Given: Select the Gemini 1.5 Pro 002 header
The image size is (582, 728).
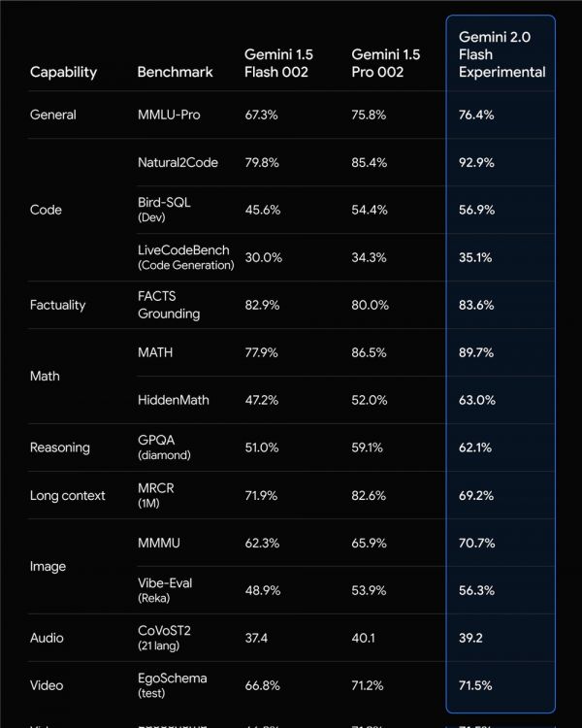Looking at the screenshot, I should (384, 63).
